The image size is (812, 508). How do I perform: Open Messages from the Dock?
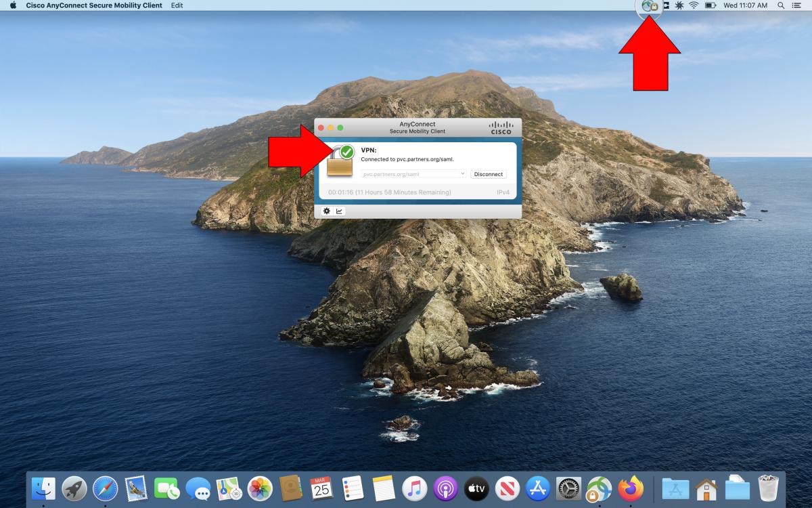point(198,488)
